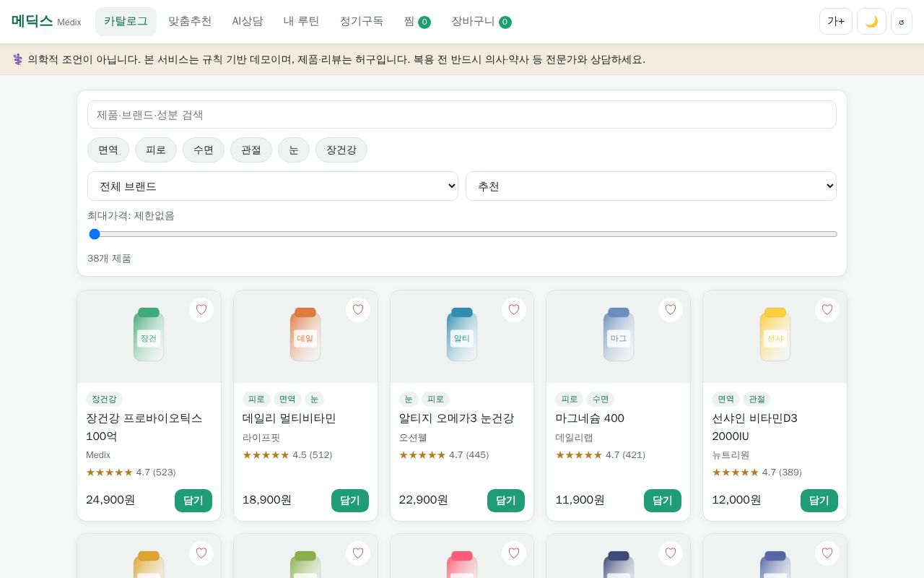Image resolution: width=924 pixels, height=578 pixels.
Task: Click the 4.7 (523) rating
Action: click(131, 473)
